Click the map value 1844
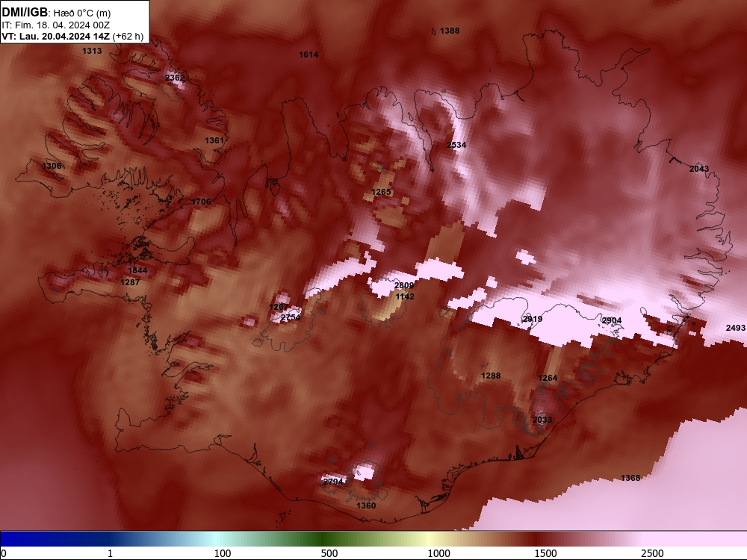 tap(137, 270)
